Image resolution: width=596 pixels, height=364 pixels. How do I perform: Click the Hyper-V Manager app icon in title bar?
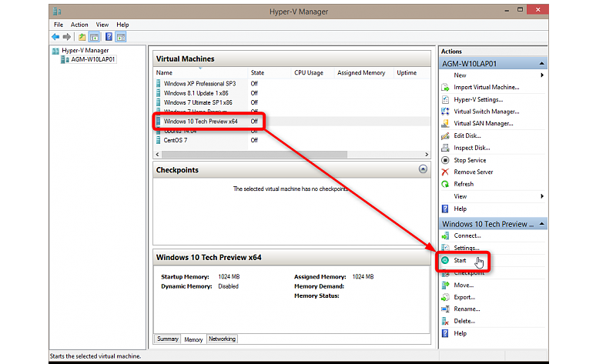pyautogui.click(x=57, y=11)
